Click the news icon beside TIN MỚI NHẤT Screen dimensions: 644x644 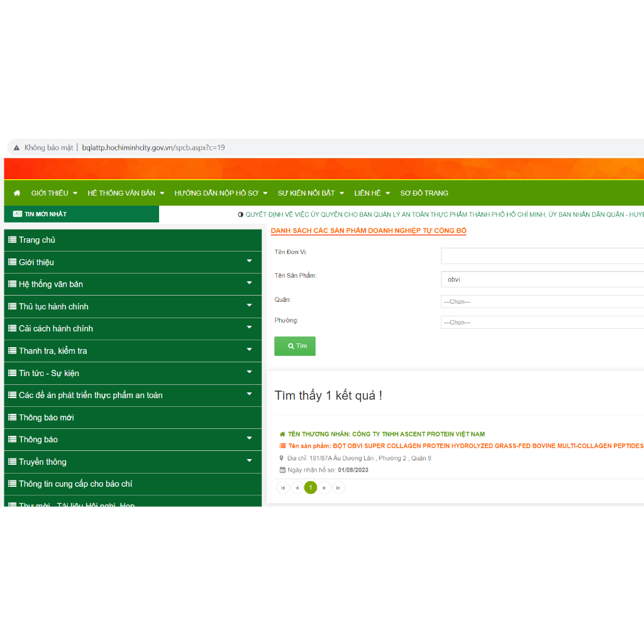point(17,214)
